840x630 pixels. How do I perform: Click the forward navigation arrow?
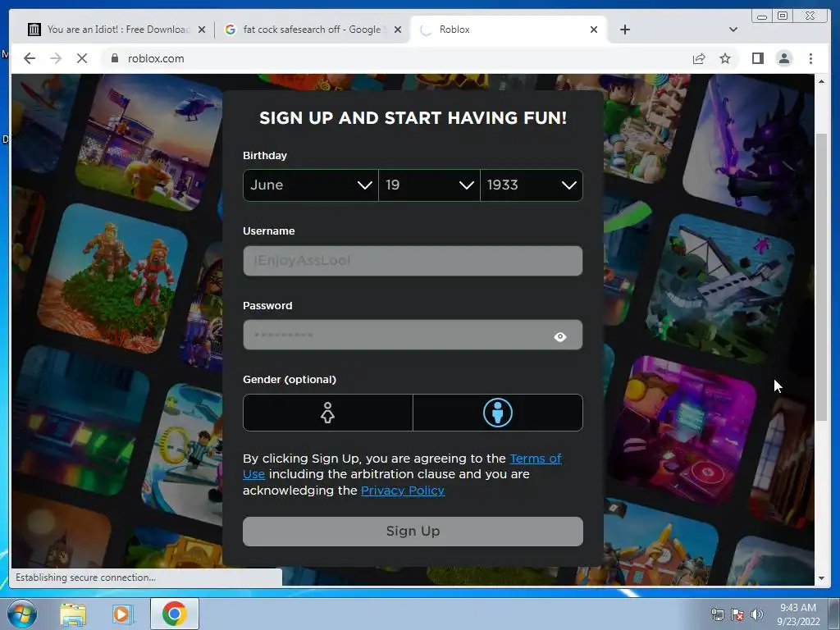pyautogui.click(x=56, y=58)
